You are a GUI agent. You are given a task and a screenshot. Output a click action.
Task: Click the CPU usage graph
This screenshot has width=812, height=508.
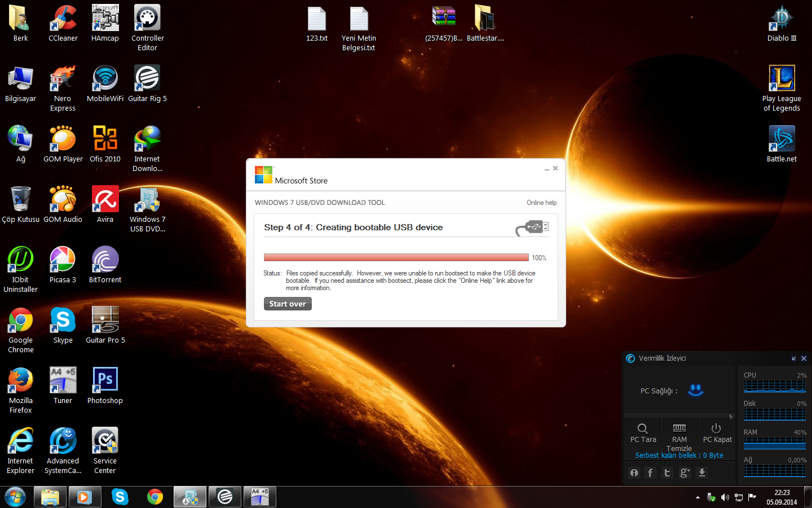[x=775, y=386]
